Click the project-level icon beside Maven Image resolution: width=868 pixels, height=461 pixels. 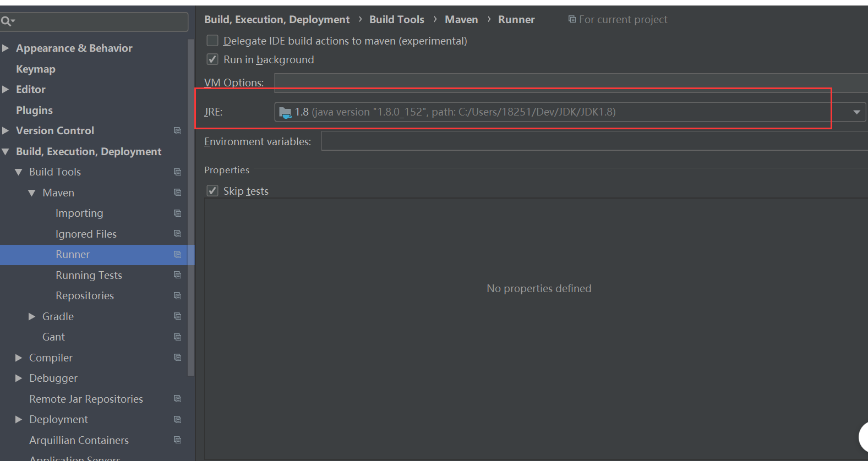tap(177, 193)
